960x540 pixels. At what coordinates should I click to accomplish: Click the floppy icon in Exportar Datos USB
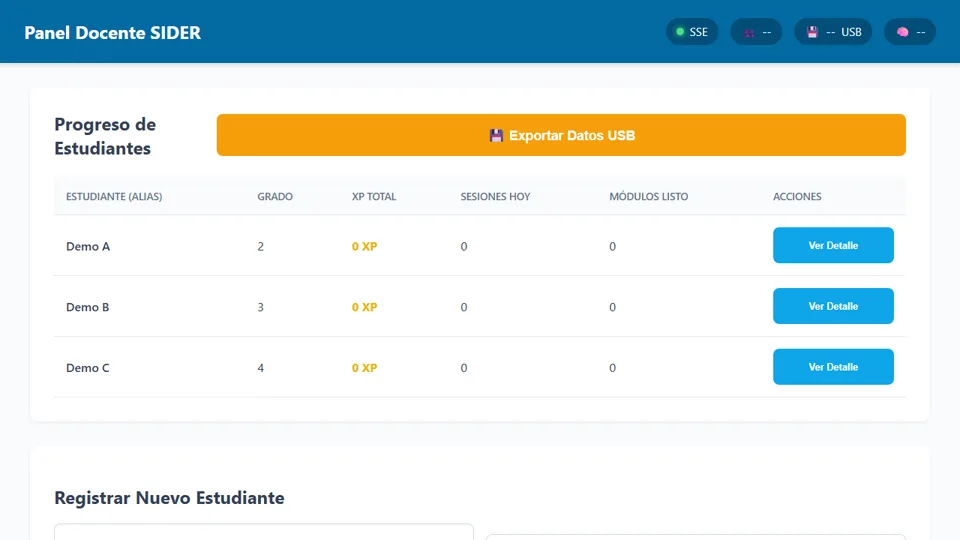[496, 135]
